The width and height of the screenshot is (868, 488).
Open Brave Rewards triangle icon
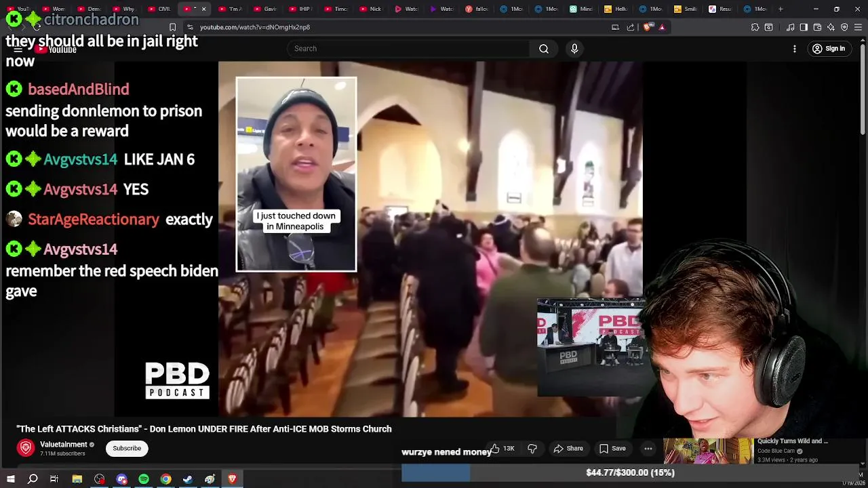(662, 27)
